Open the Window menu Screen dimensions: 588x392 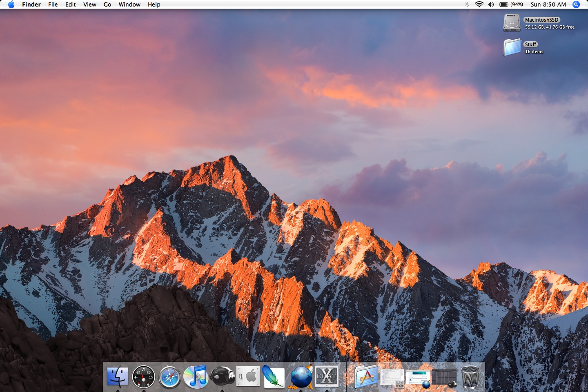pos(129,4)
